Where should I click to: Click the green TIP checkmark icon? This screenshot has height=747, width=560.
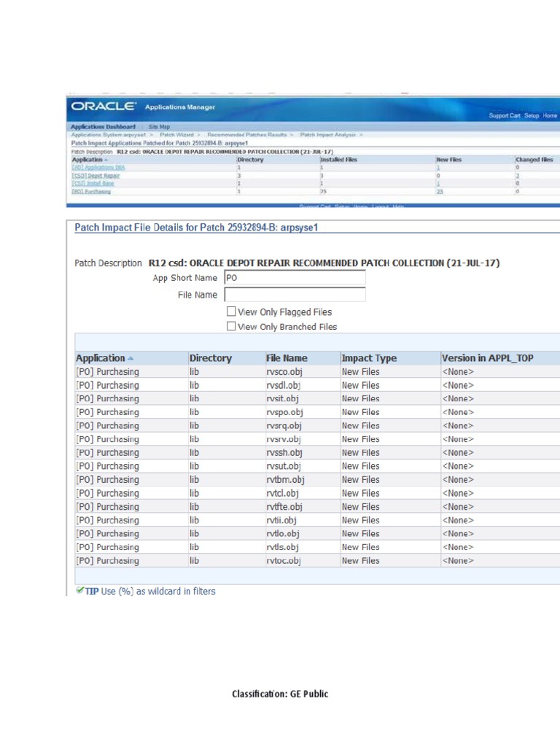tap(79, 590)
